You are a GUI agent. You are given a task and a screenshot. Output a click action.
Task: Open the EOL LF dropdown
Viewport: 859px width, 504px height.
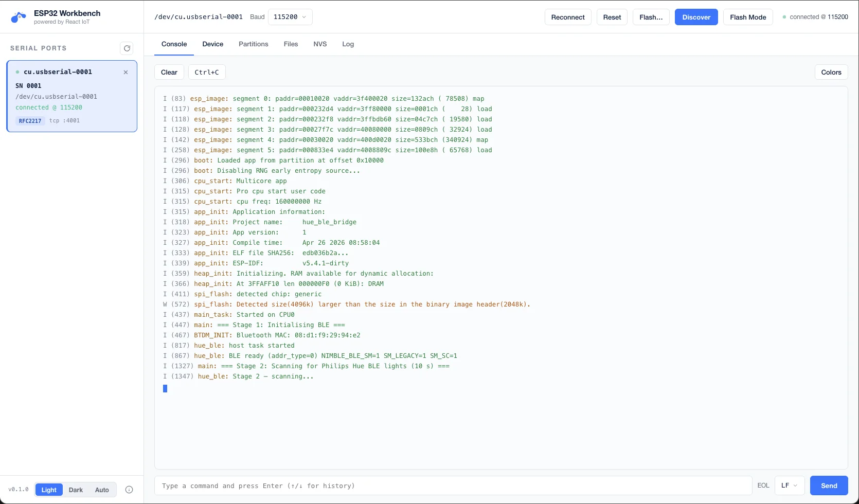tap(789, 485)
